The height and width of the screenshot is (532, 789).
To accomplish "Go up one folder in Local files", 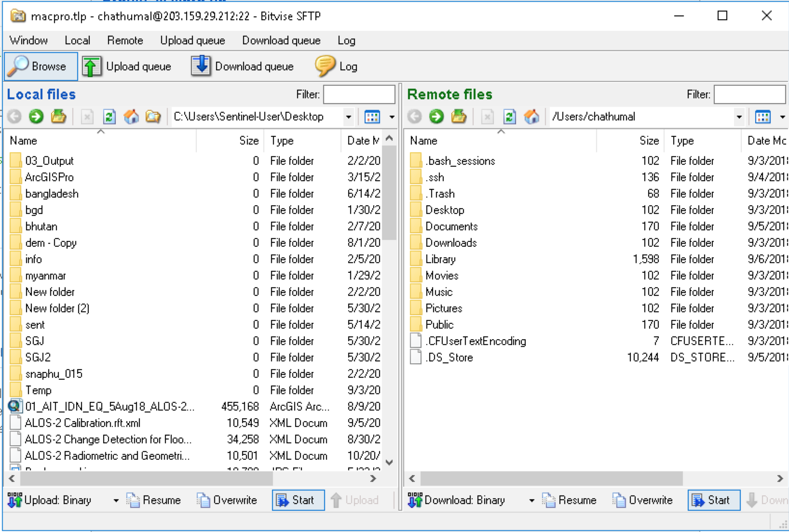I will [58, 117].
